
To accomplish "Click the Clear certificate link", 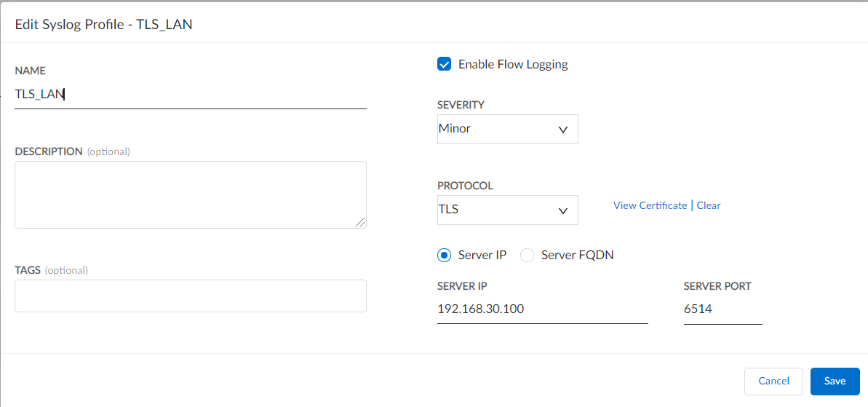I will click(709, 205).
